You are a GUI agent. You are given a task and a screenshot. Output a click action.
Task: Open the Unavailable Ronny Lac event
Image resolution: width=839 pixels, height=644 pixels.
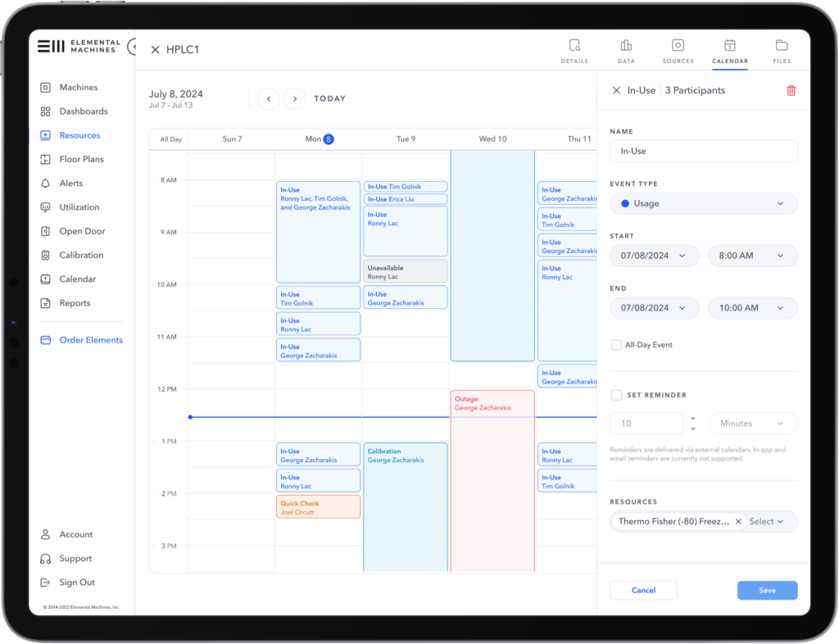tap(405, 272)
